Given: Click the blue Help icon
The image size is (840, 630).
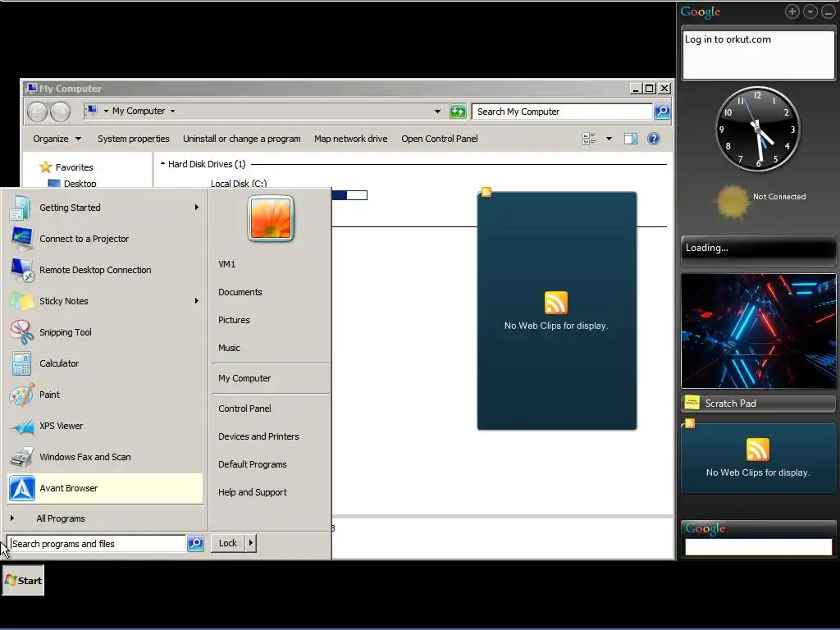Looking at the screenshot, I should point(654,139).
